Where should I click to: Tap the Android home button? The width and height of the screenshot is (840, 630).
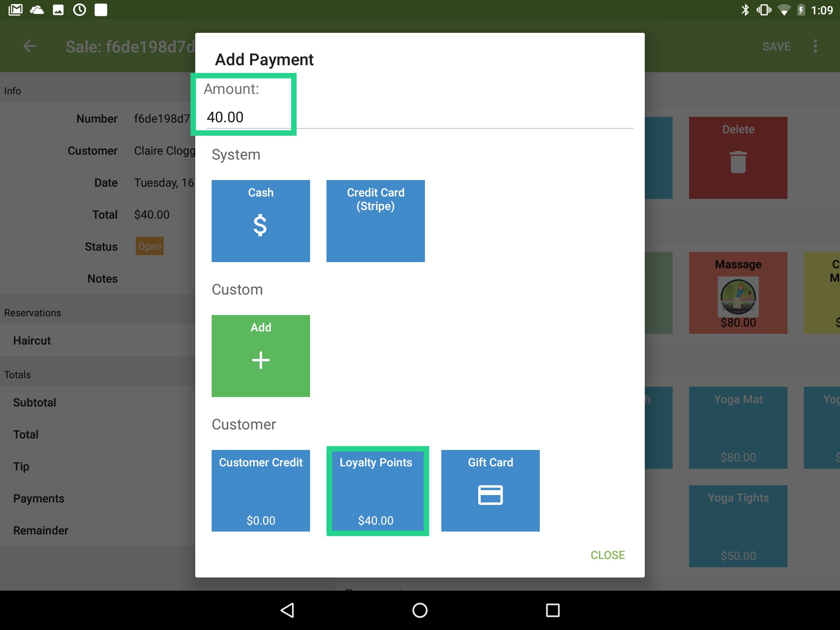420,610
